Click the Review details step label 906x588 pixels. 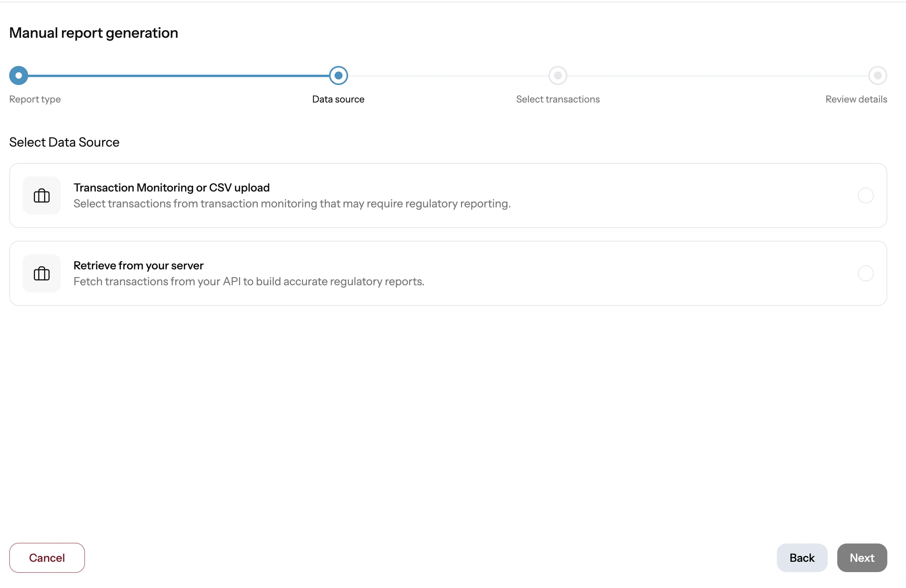(856, 99)
